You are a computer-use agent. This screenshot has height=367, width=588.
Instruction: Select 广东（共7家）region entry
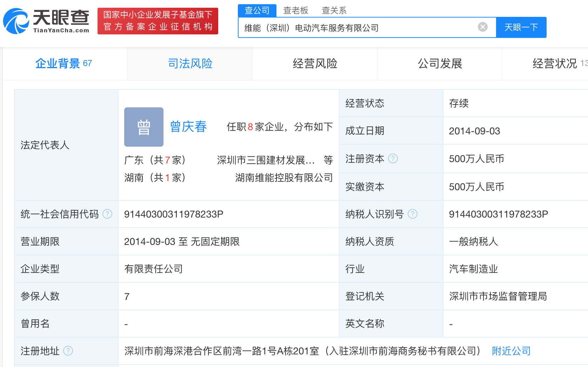(x=155, y=160)
